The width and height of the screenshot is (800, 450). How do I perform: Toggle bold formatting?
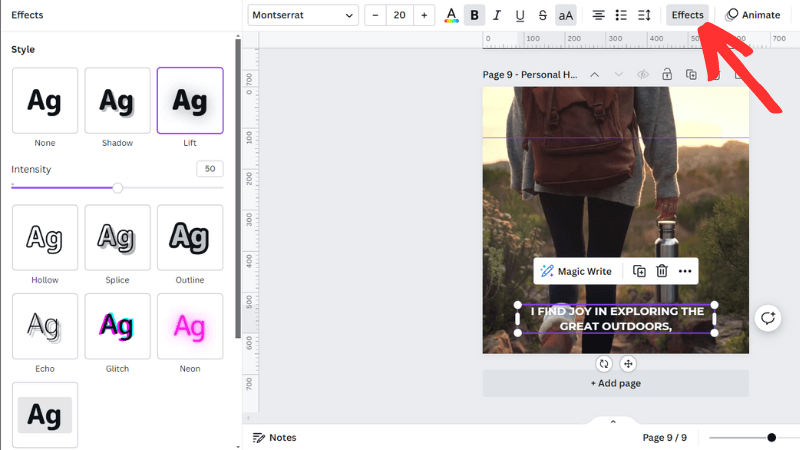[x=474, y=15]
